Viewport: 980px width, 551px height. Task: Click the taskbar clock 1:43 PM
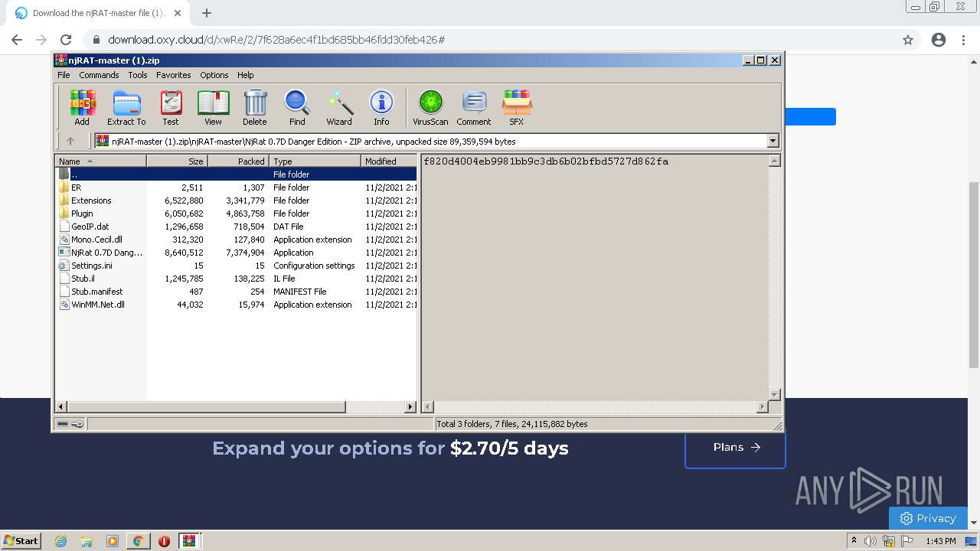pyautogui.click(x=941, y=541)
